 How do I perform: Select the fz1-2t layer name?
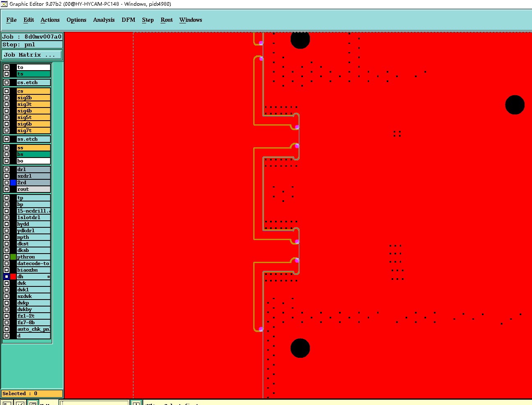34,316
